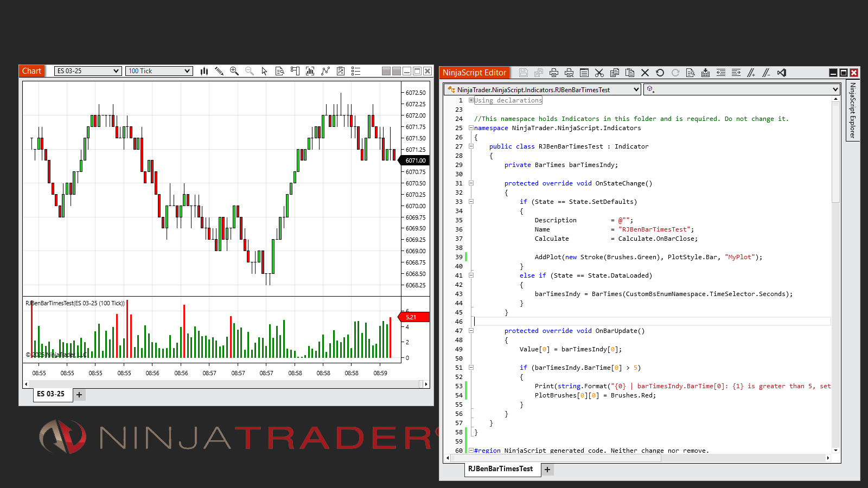The width and height of the screenshot is (868, 488).
Task: Redo the edit in NinjaScript Editor
Action: pyautogui.click(x=675, y=73)
